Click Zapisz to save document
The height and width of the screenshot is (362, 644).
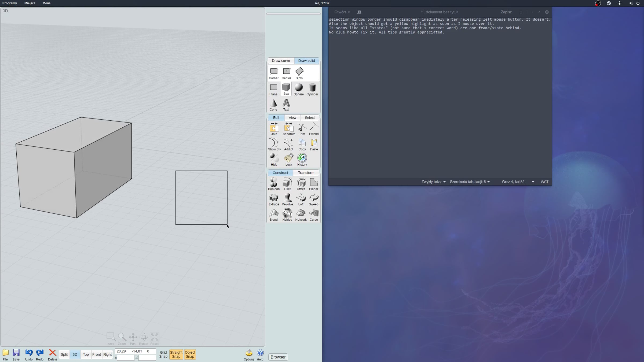[x=506, y=12]
